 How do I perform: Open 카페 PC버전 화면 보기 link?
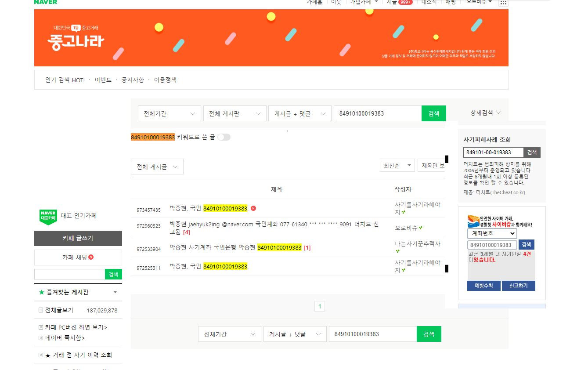pos(76,327)
